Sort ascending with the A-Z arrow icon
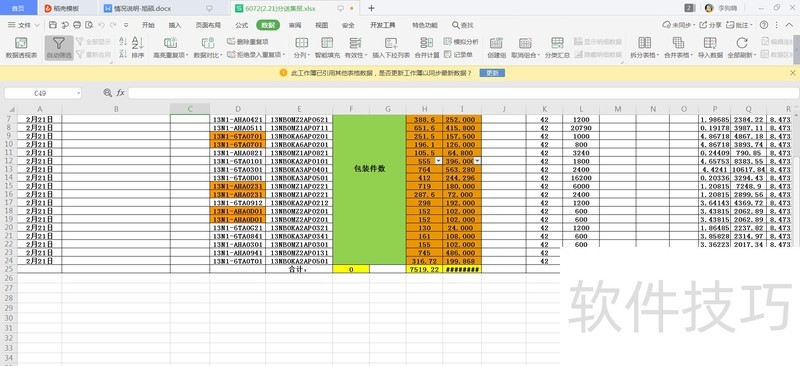This screenshot has height=366, width=800. [x=123, y=42]
